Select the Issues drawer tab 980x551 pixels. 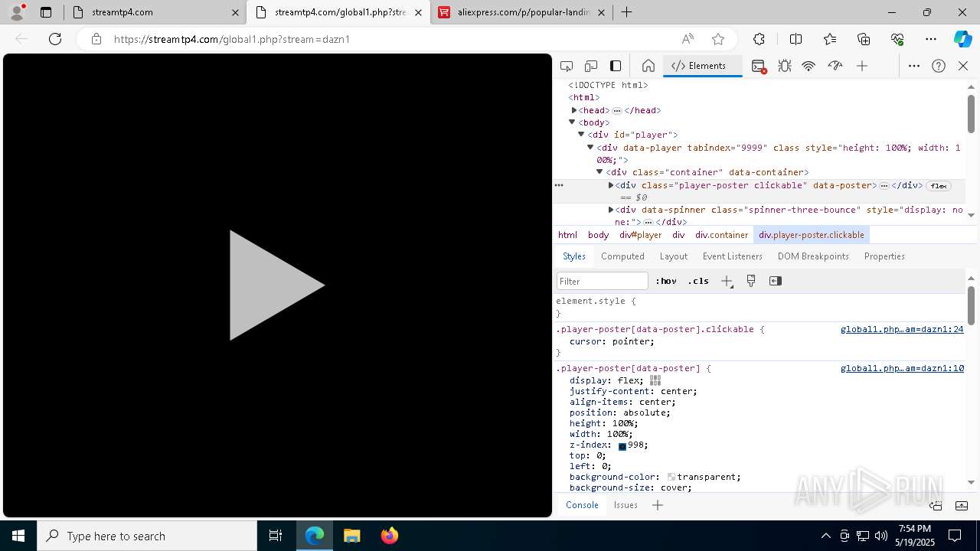[626, 505]
